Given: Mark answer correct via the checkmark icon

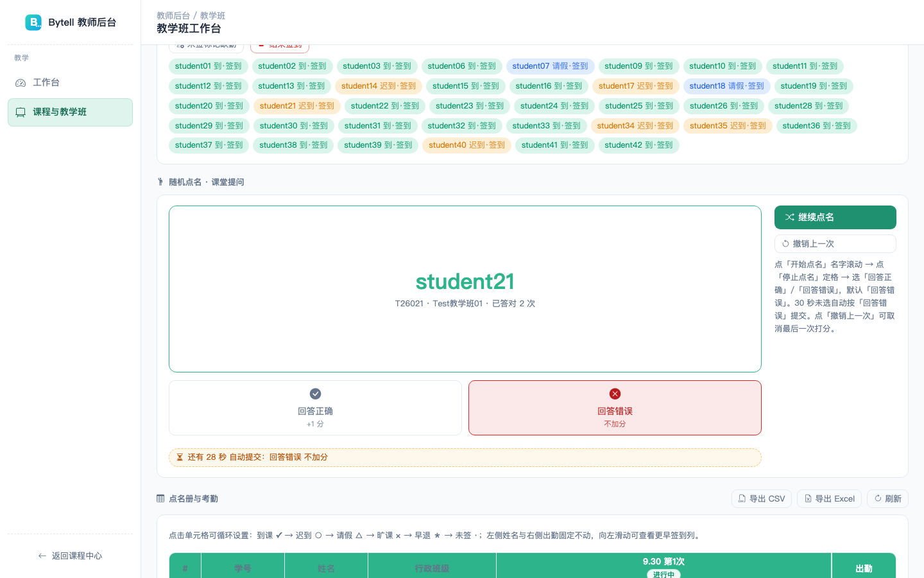Looking at the screenshot, I should (x=315, y=394).
